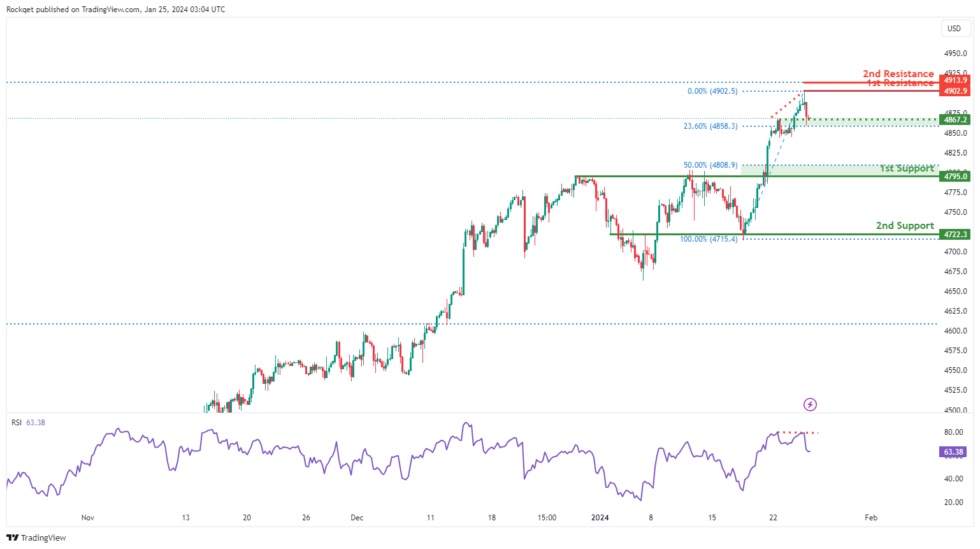
Task: Click the "Feb" date axis label
Action: tap(871, 518)
